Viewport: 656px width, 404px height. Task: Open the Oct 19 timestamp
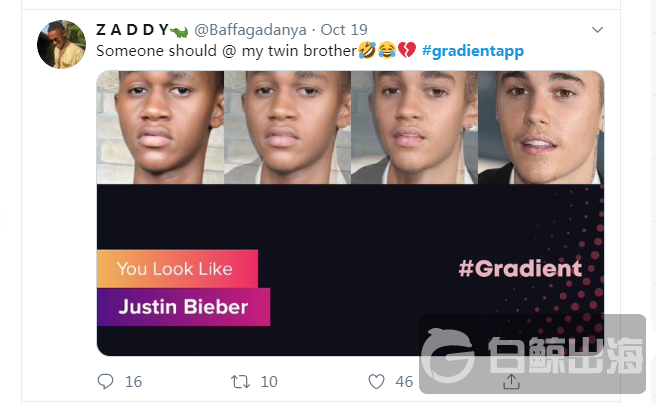pyautogui.click(x=344, y=30)
